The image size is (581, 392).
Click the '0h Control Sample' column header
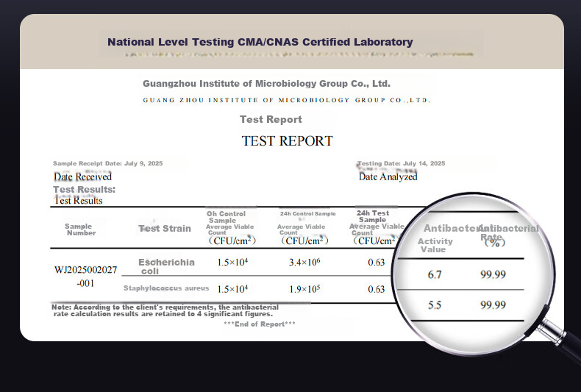pyautogui.click(x=226, y=217)
